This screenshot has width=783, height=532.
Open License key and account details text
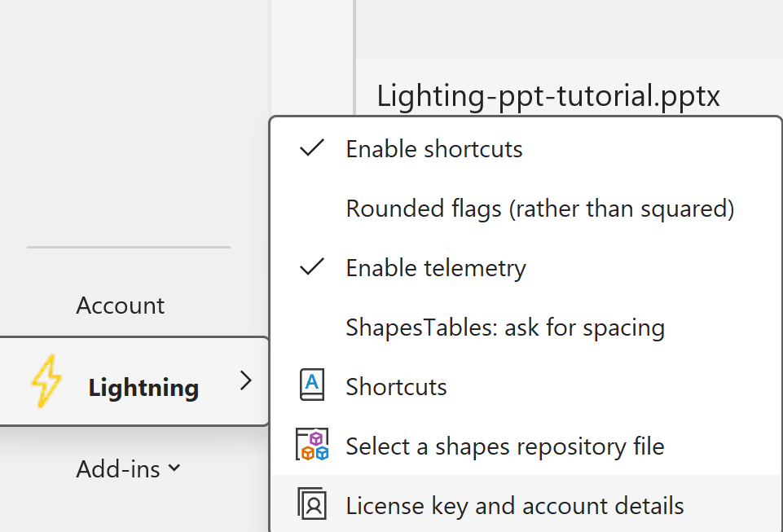point(515,506)
